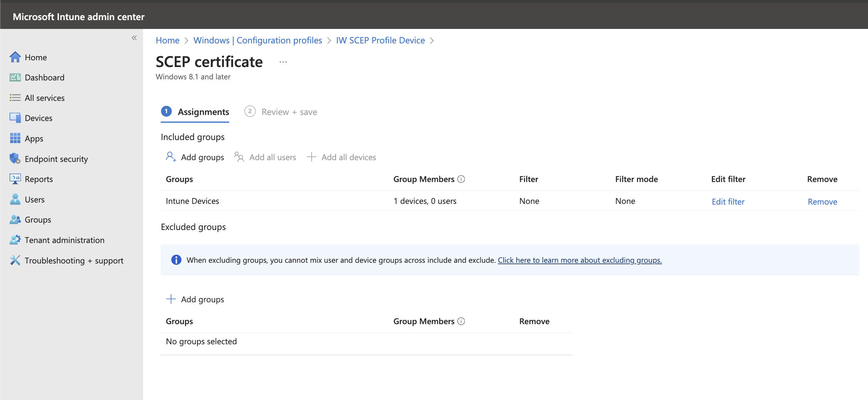This screenshot has height=400, width=868.
Task: Open Windows Configuration profiles breadcrumb
Action: click(x=258, y=40)
